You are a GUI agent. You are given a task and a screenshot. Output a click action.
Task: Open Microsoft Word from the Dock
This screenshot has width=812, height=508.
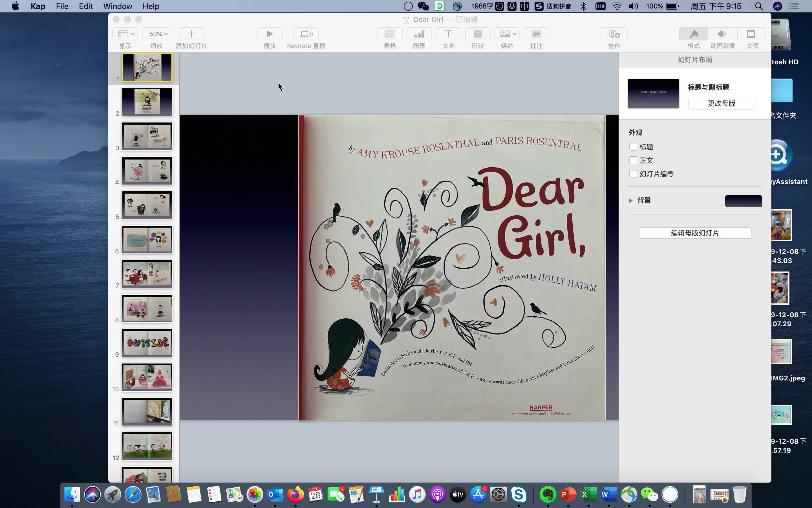[x=609, y=494]
